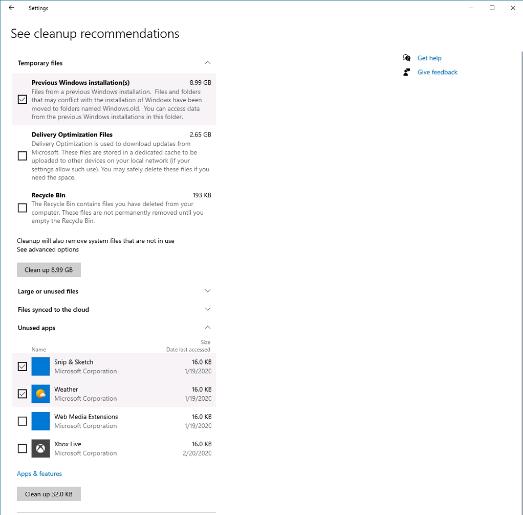Click the Snip & Sketch app icon
523x515 pixels.
[x=41, y=366]
